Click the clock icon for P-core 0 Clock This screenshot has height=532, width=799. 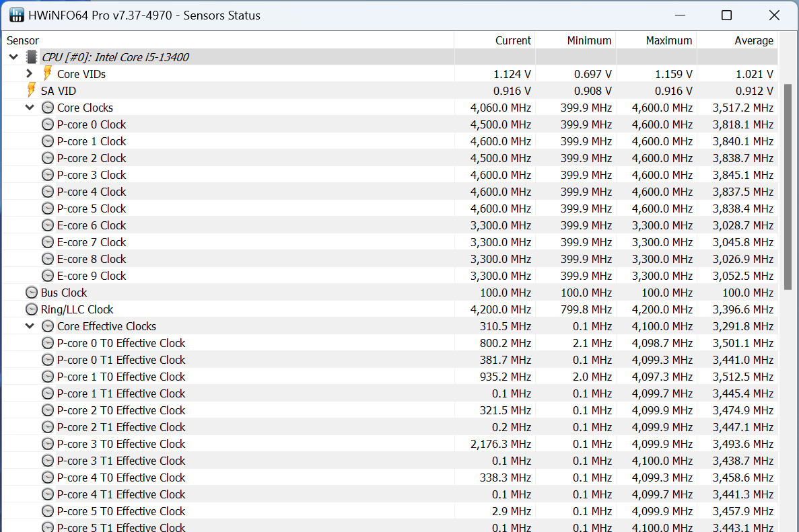pos(47,124)
